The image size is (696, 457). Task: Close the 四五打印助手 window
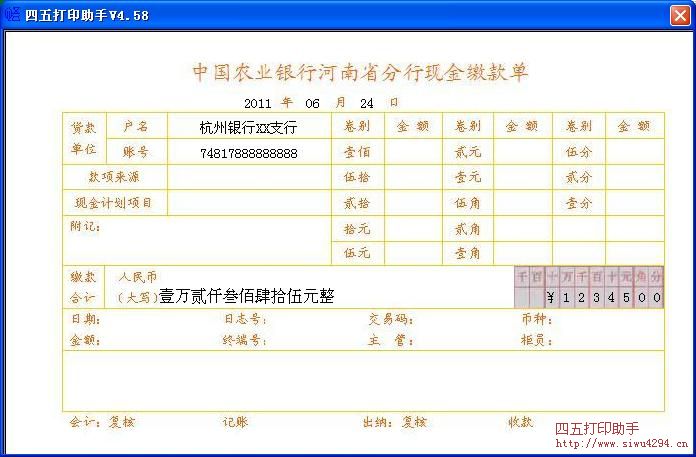pos(678,14)
